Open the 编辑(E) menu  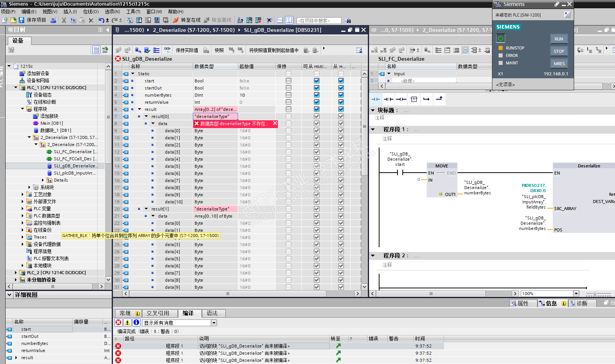pyautogui.click(x=29, y=12)
